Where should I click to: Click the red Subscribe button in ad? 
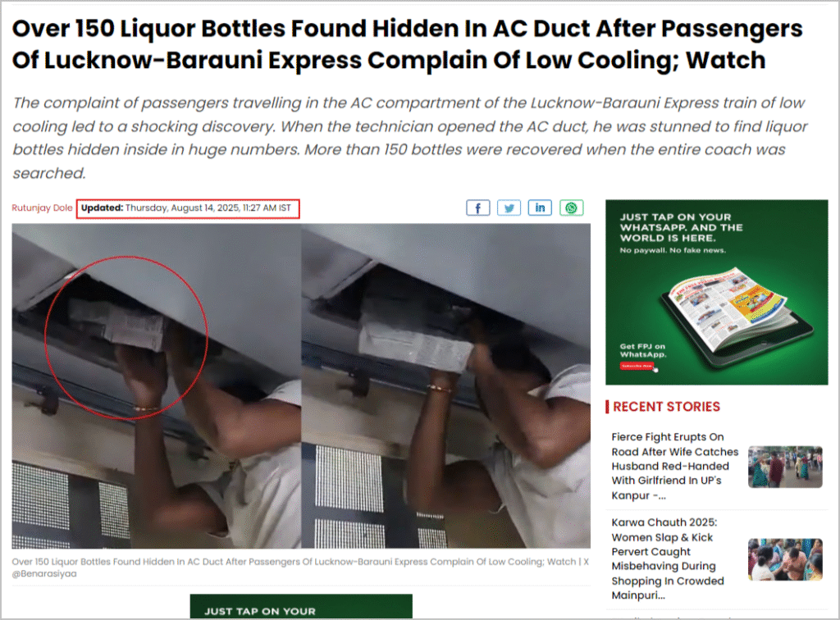637,367
